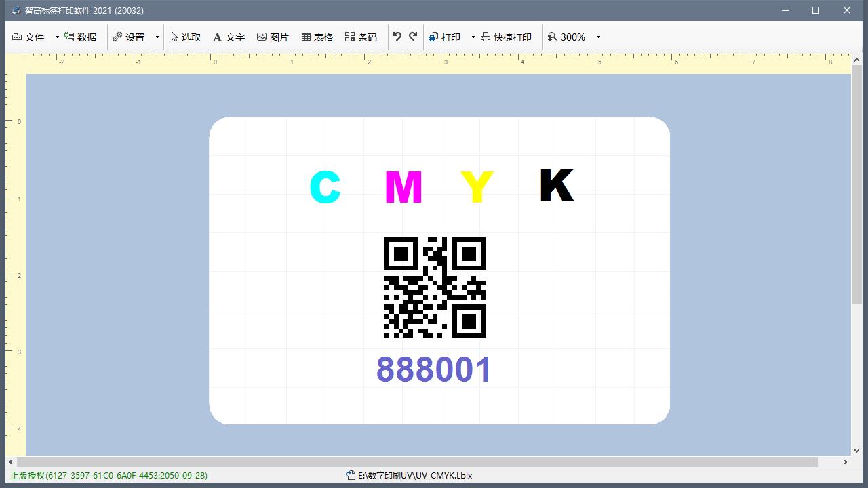The height and width of the screenshot is (488, 868).
Task: Expand the dropdown arrow next to 打印
Action: pos(473,37)
